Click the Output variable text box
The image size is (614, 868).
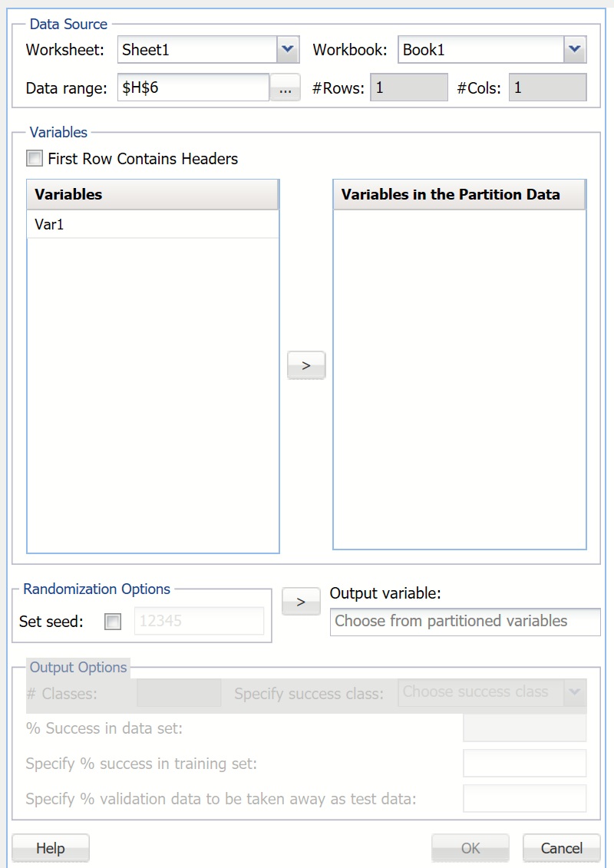point(465,622)
